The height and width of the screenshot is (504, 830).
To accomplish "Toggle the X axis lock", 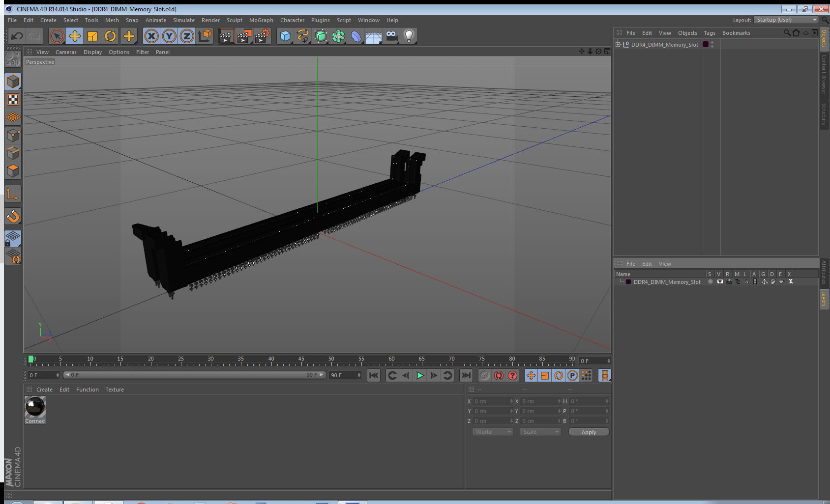I will click(x=151, y=36).
